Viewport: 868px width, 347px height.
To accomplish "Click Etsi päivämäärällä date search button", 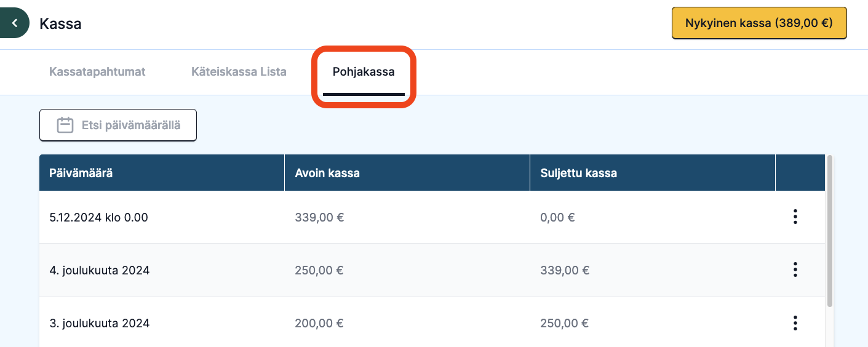I will click(x=118, y=126).
